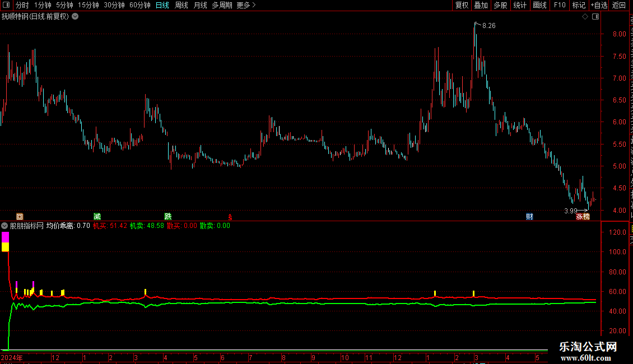Click the diamond marker icon in chart header
The width and height of the screenshot is (633, 364).
[585, 17]
